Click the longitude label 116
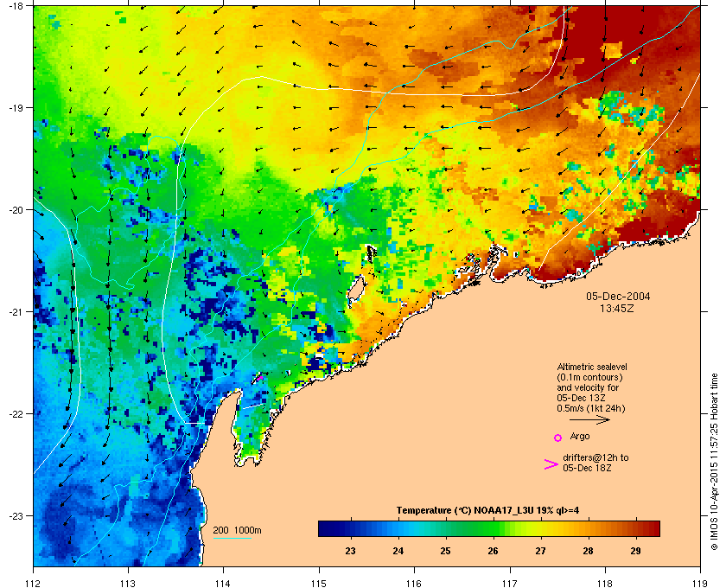Screen dimensions: 726x588 [x=414, y=583]
